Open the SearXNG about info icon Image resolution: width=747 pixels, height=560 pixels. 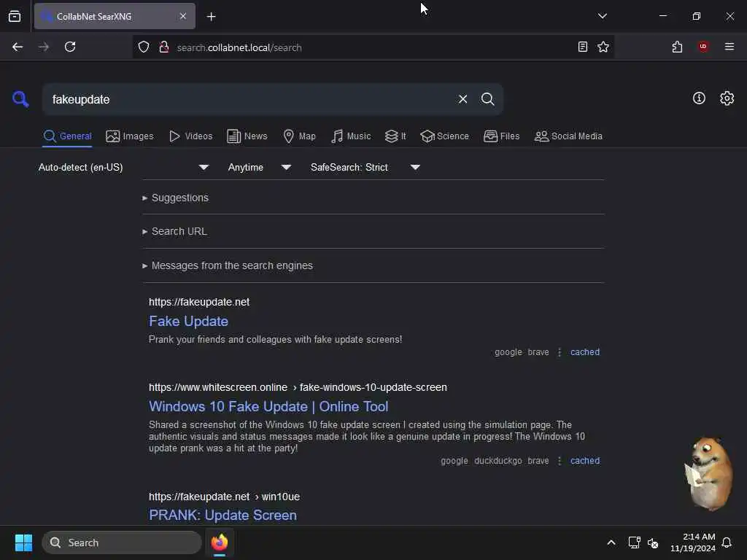[699, 98]
